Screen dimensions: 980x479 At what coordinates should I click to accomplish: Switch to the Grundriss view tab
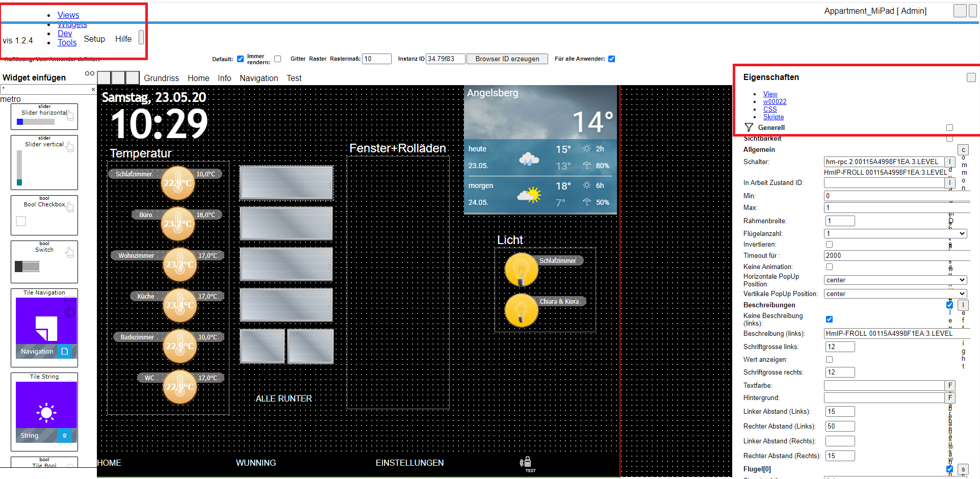pos(161,78)
